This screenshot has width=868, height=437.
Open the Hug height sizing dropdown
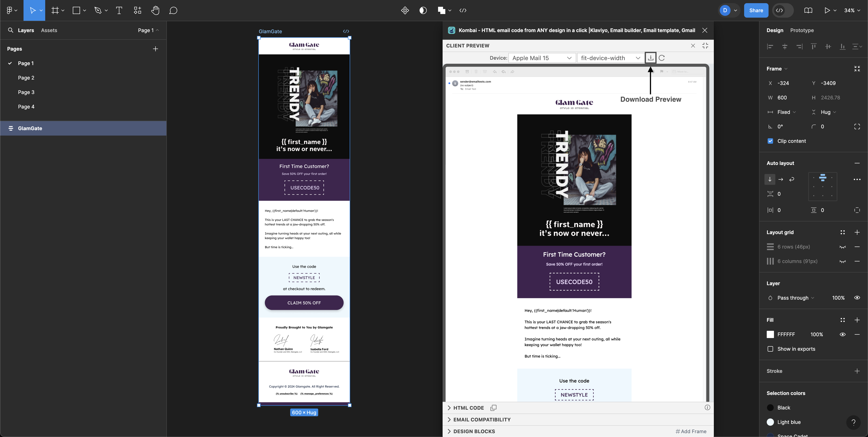click(828, 112)
